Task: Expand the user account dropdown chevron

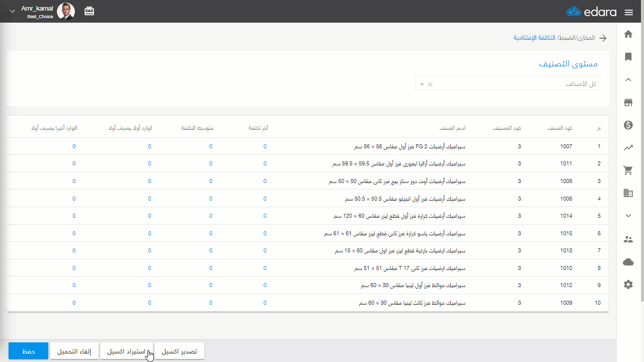Action: tap(13, 12)
